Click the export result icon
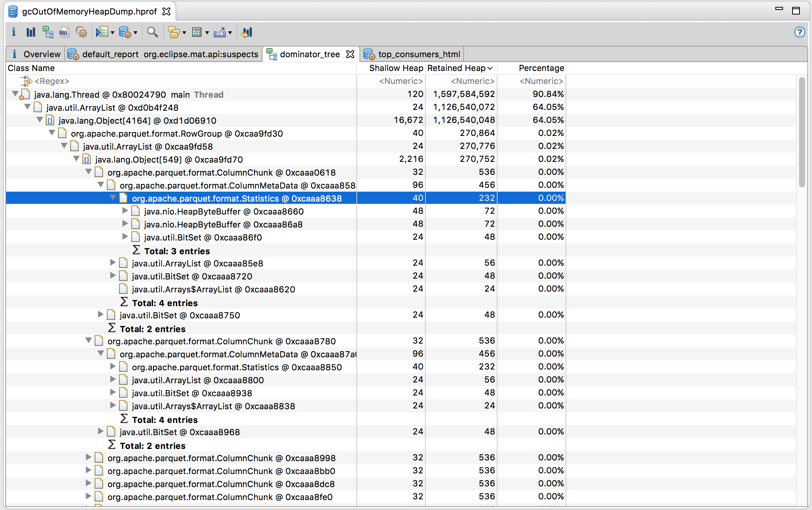Viewport: 812px width, 510px height. click(x=220, y=32)
